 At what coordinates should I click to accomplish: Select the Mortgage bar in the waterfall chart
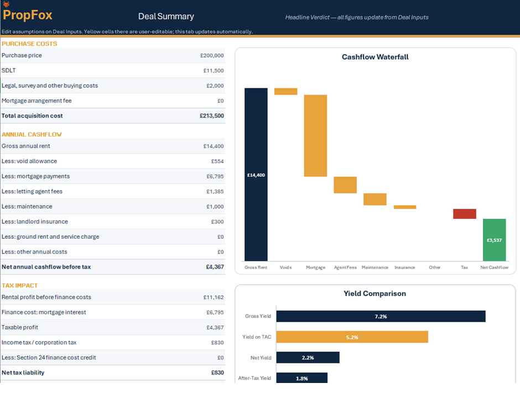pyautogui.click(x=315, y=136)
